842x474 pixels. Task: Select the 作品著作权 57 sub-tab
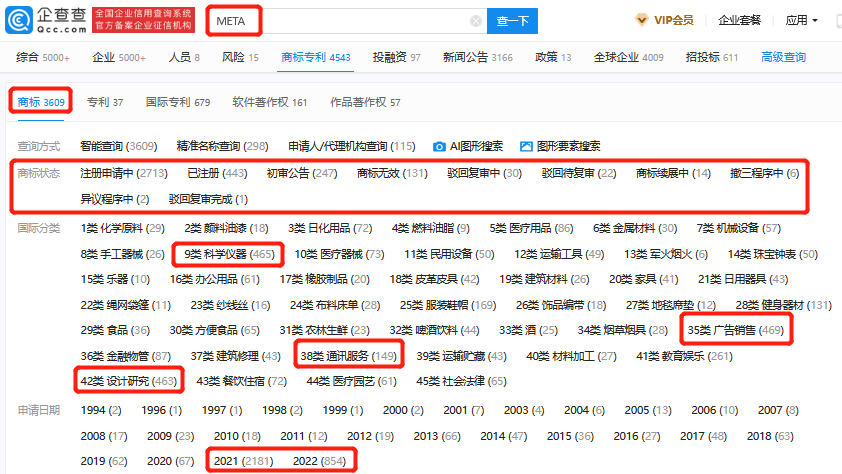point(365,102)
